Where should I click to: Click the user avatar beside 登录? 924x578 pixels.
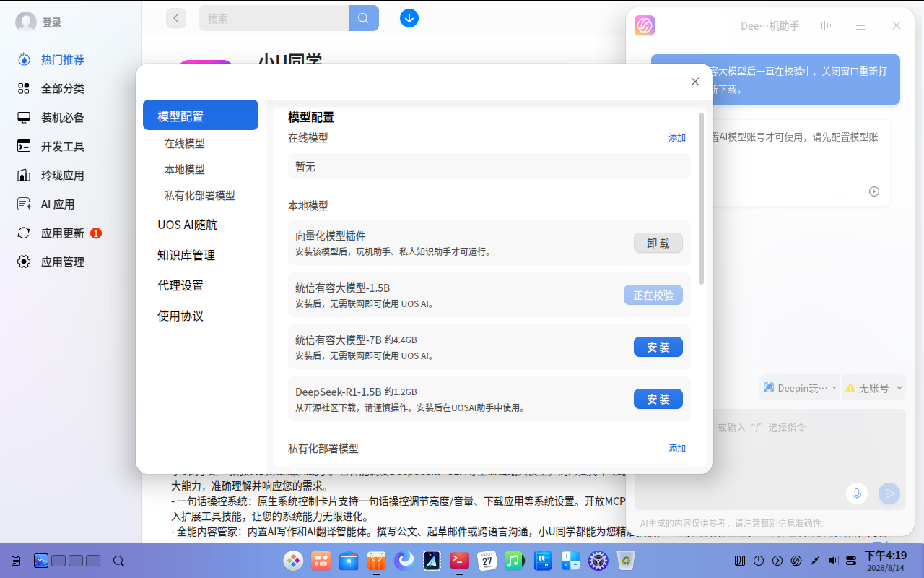click(x=26, y=22)
